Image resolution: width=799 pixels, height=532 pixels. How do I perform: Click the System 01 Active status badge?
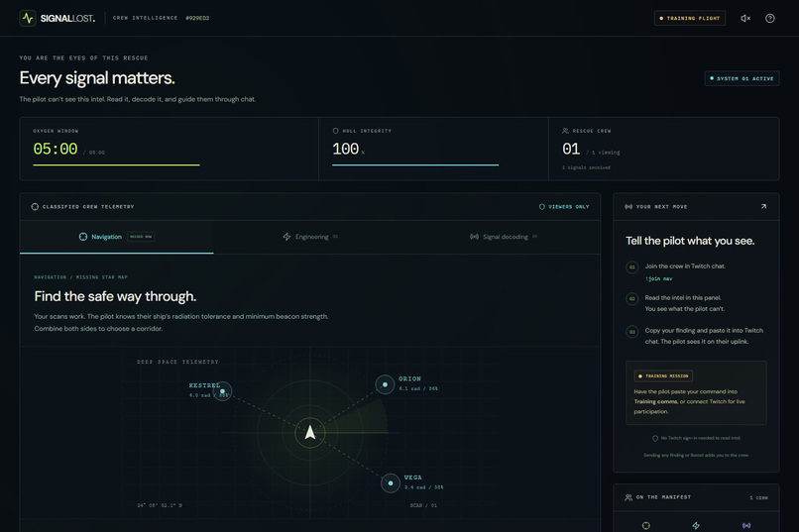pos(742,78)
